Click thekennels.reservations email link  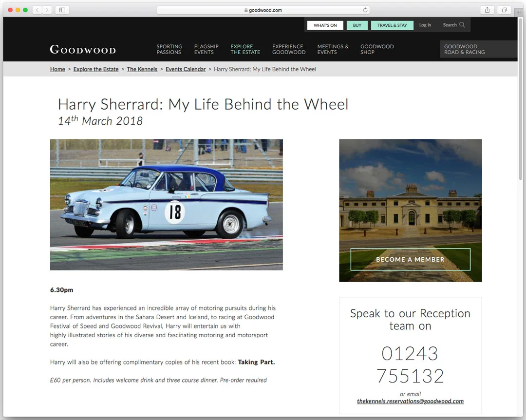(410, 401)
